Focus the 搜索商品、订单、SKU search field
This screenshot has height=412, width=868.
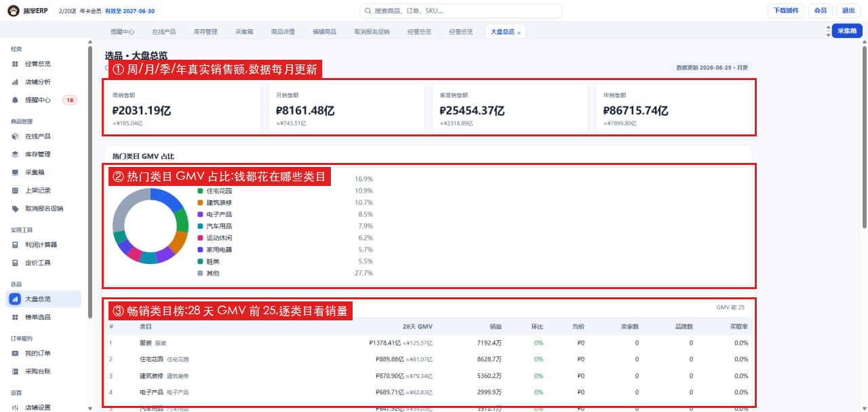[461, 11]
